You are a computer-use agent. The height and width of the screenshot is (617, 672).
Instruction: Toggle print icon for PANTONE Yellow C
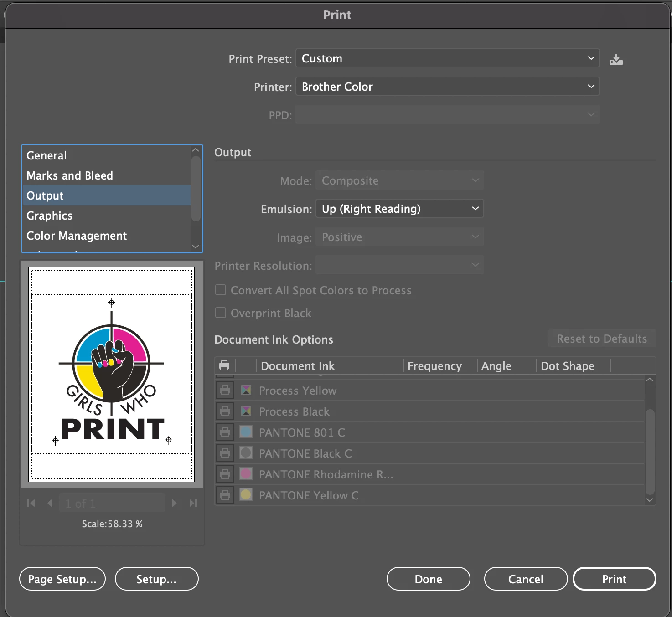225,495
